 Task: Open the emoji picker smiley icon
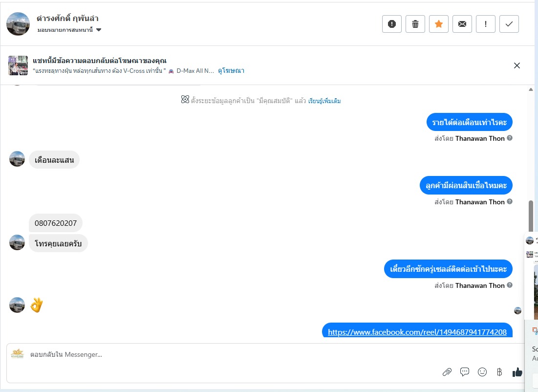pos(482,372)
